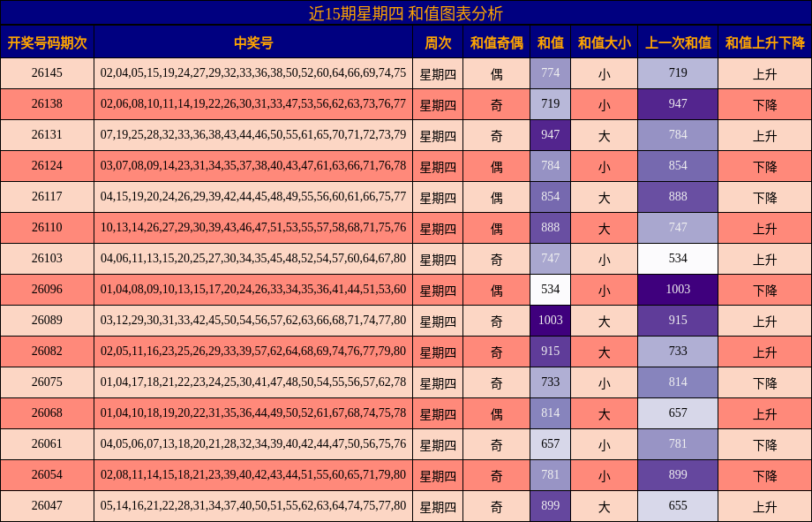Click 和值大小 cell 大 in row 26131
Image resolution: width=812 pixels, height=522 pixels.
pos(604,136)
